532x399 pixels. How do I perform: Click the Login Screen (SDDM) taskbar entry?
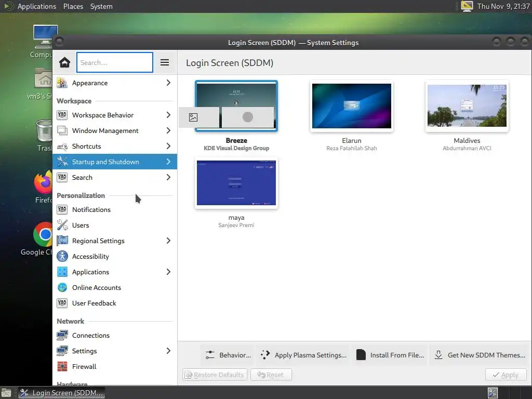(x=62, y=393)
